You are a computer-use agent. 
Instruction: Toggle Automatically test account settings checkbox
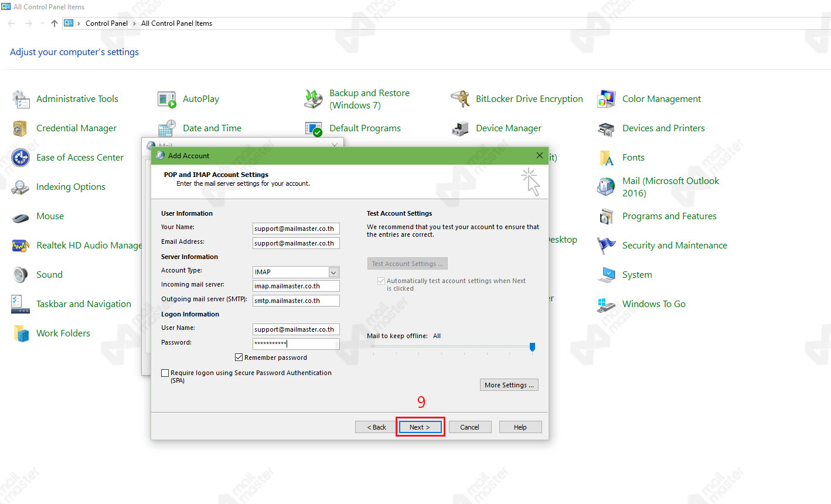pyautogui.click(x=381, y=281)
